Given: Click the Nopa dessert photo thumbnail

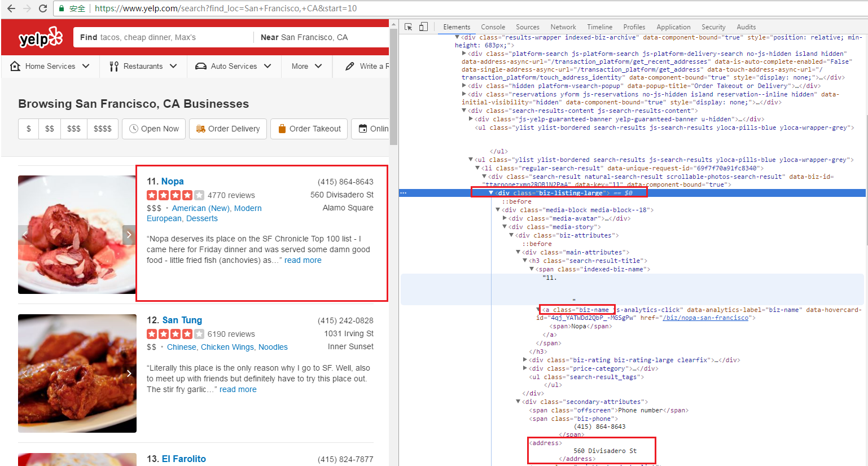Looking at the screenshot, I should 77,235.
